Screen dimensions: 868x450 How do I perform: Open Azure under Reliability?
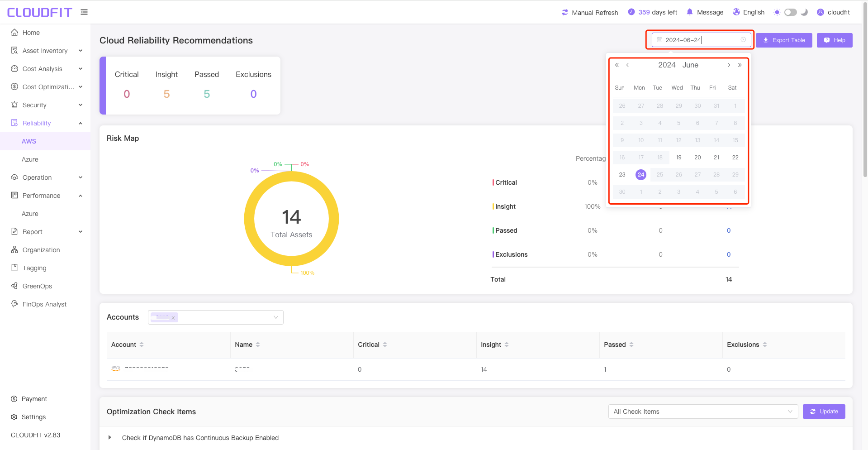[x=45, y=159]
